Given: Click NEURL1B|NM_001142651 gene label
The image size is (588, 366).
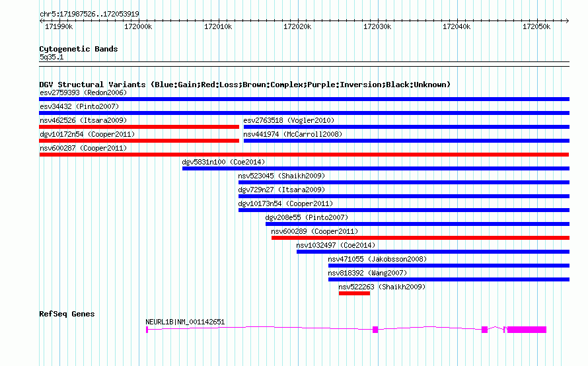Looking at the screenshot, I should pyautogui.click(x=185, y=322).
